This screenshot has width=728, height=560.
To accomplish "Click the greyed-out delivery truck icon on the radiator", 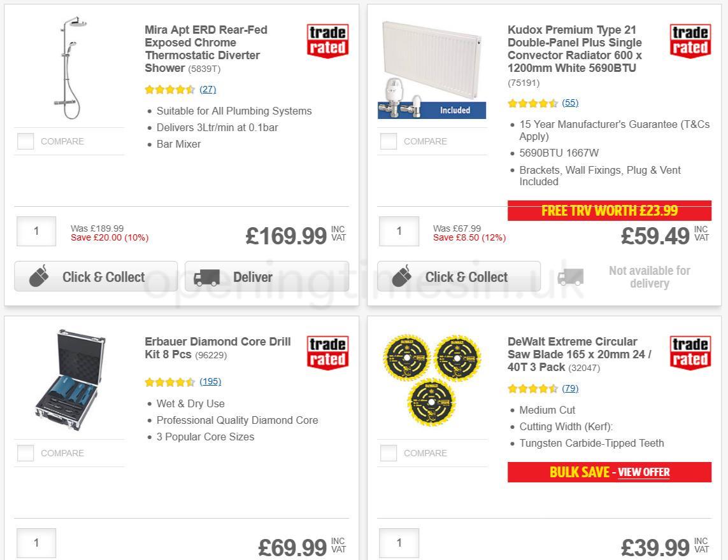I will coord(570,276).
